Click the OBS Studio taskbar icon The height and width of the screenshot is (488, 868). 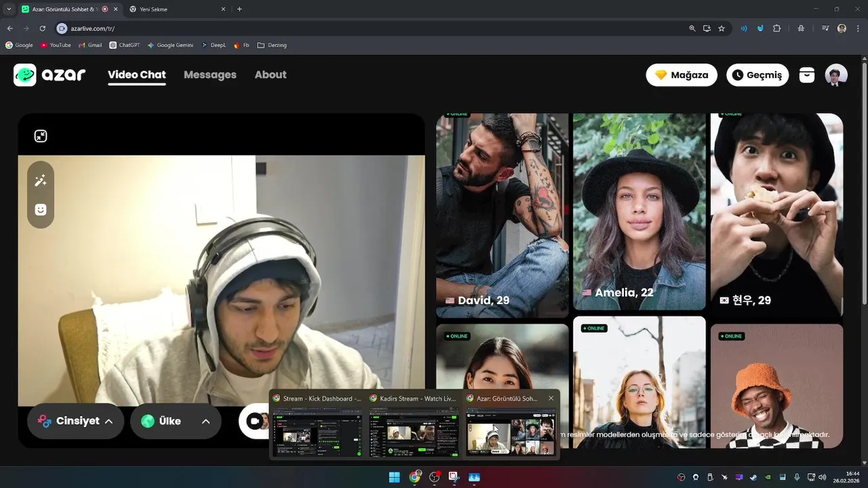[435, 477]
